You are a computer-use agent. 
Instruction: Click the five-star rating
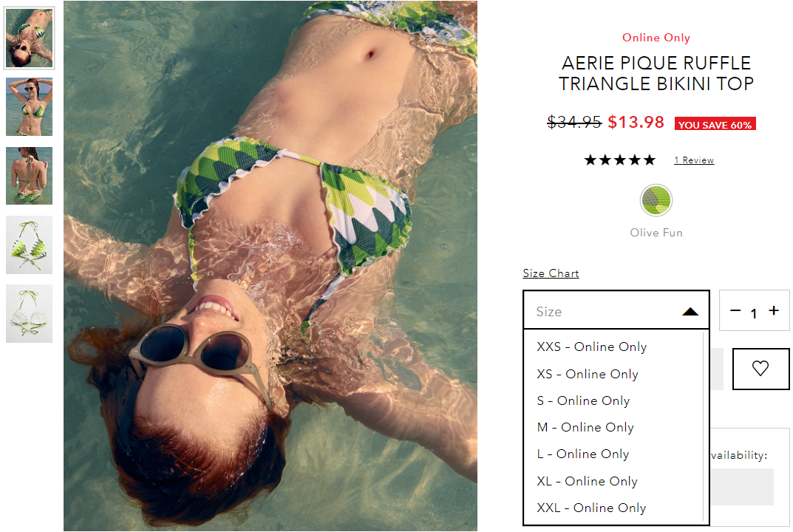coord(619,160)
